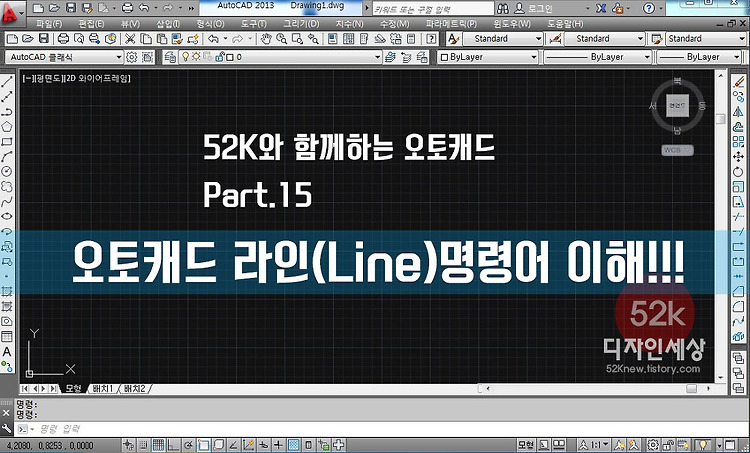Click the Make Object's Layer Current icon
The width and height of the screenshot is (750, 453).
pos(390,57)
